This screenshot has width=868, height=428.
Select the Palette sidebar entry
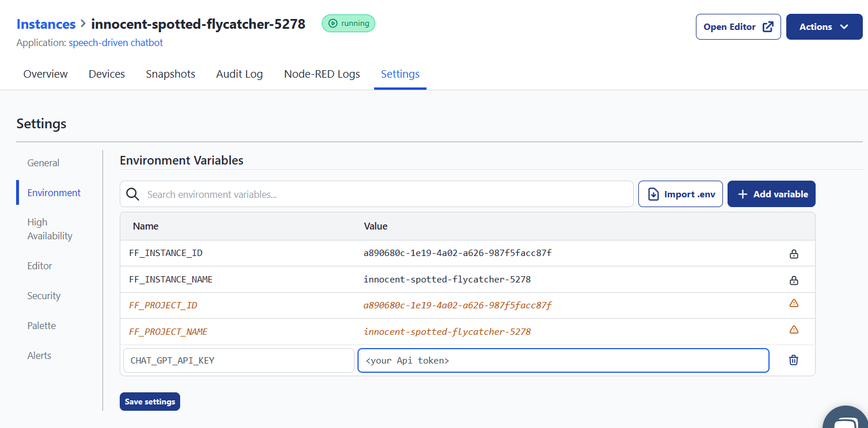click(41, 325)
